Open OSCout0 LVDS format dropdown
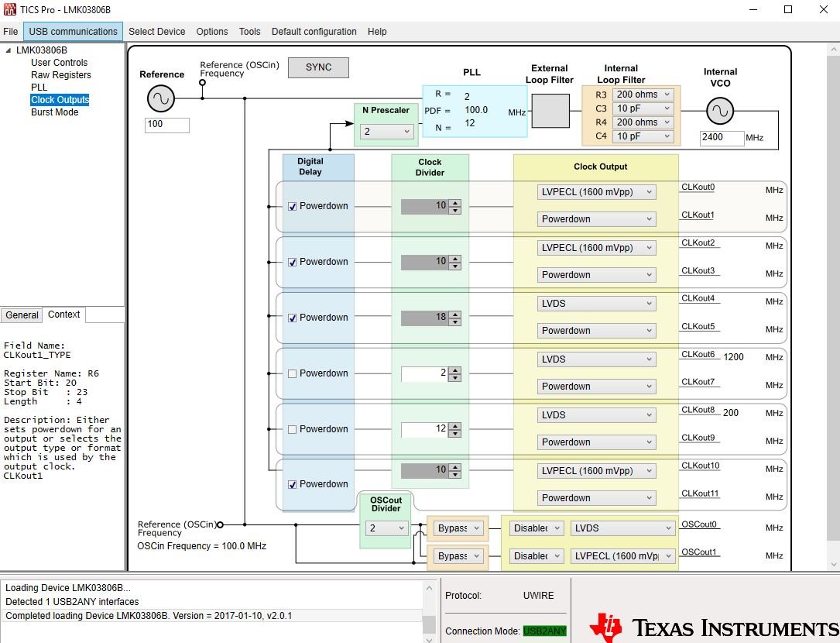This screenshot has height=643, width=840. (622, 528)
